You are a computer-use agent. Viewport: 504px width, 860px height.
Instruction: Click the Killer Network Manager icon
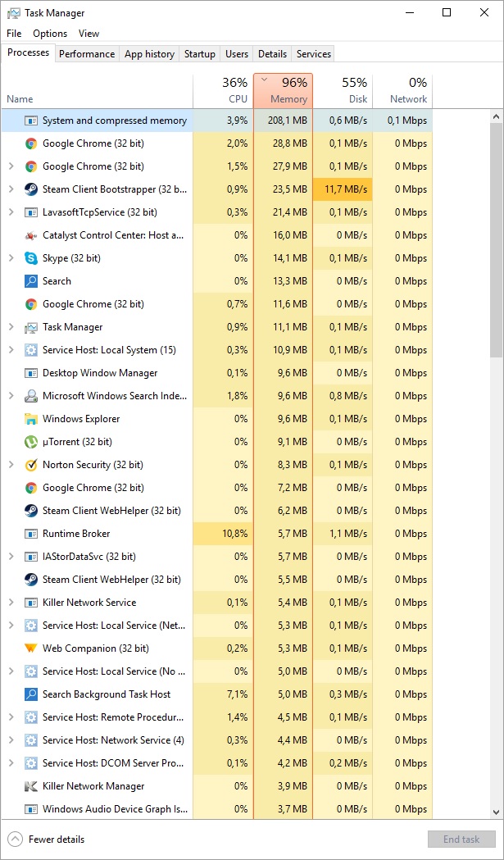tap(31, 786)
